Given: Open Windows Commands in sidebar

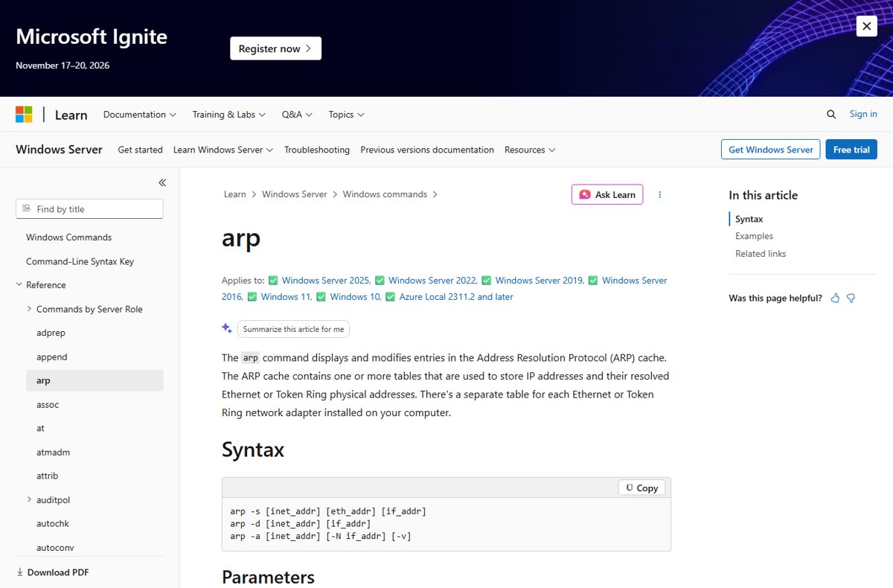Looking at the screenshot, I should (x=68, y=237).
